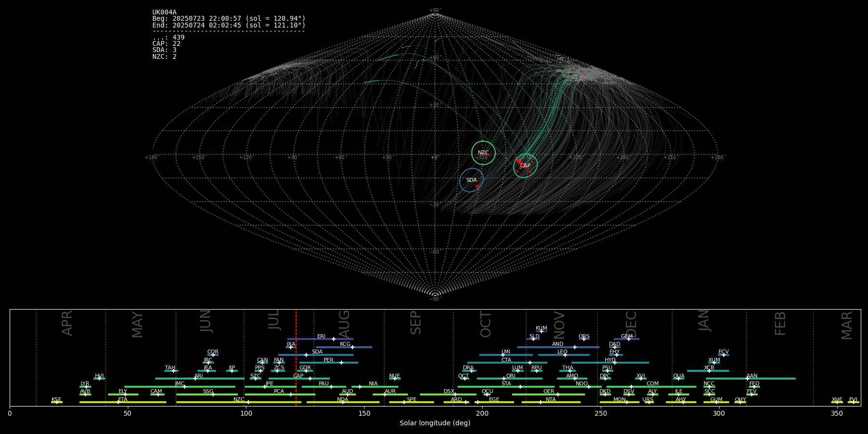The width and height of the screenshot is (868, 434).
Task: Click the NTA shower bar in the timeline
Action: coord(551,402)
